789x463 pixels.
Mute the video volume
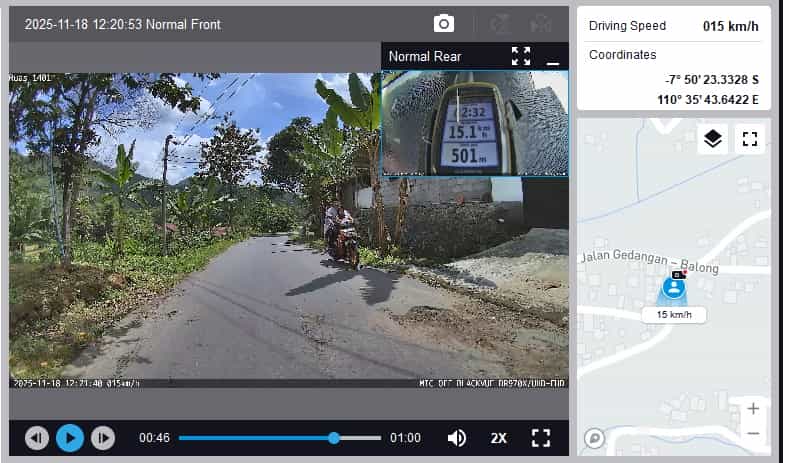[x=457, y=438]
